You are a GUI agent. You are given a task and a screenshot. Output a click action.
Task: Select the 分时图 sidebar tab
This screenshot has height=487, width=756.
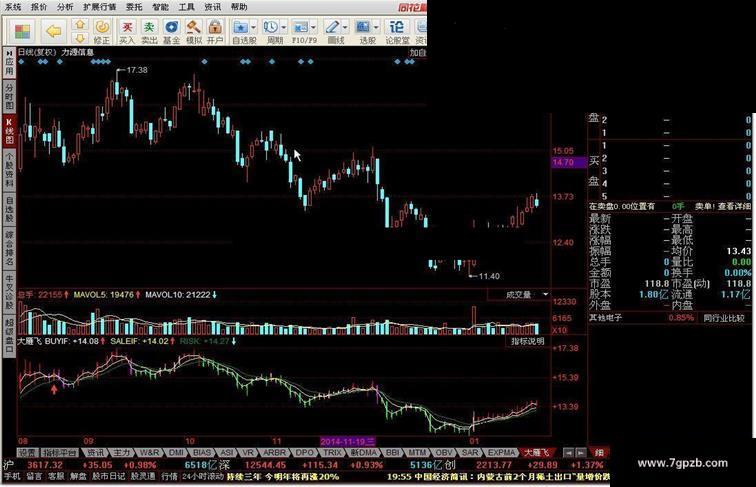(x=9, y=96)
